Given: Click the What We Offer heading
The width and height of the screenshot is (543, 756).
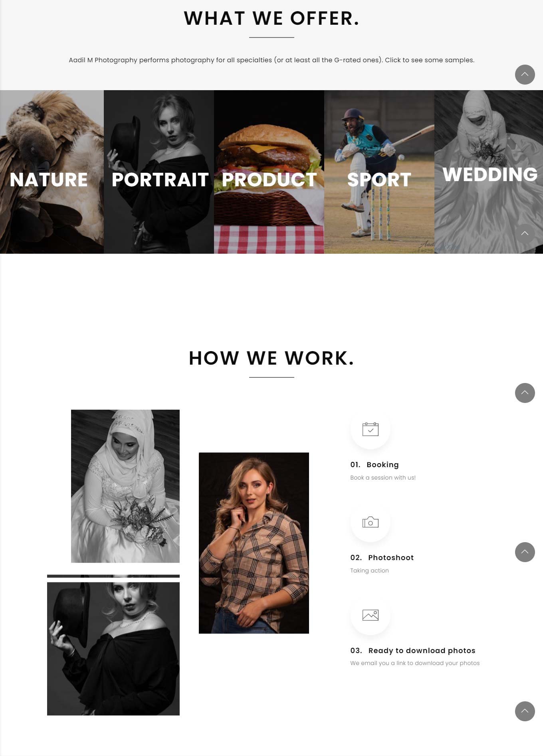Looking at the screenshot, I should tap(271, 18).
